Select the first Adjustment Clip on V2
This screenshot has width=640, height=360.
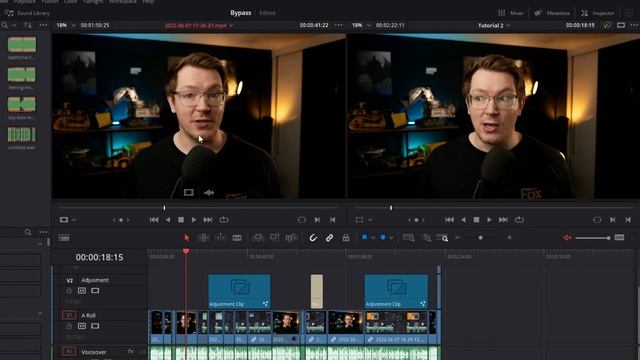(x=239, y=291)
